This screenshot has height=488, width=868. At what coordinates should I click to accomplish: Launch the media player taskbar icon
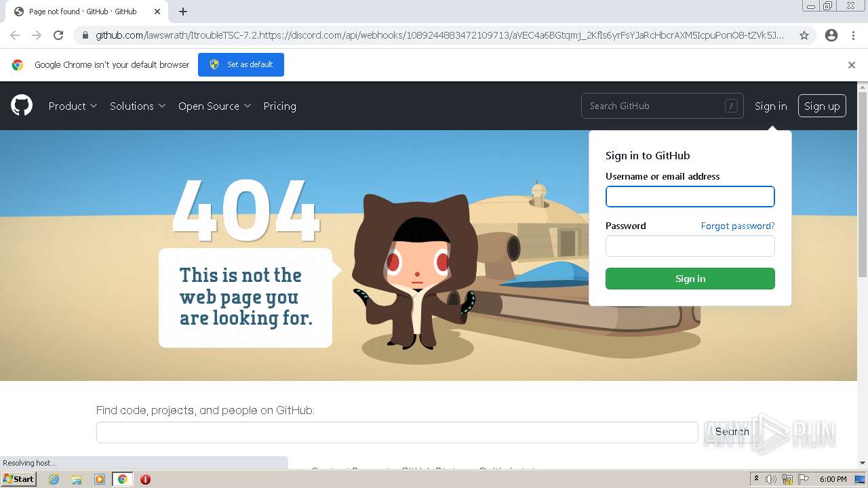click(100, 479)
